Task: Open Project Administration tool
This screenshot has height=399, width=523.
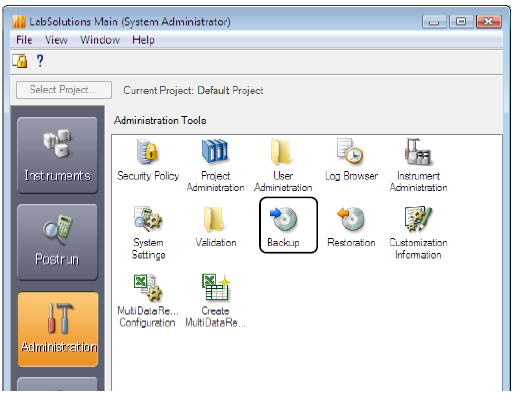Action: click(x=215, y=165)
